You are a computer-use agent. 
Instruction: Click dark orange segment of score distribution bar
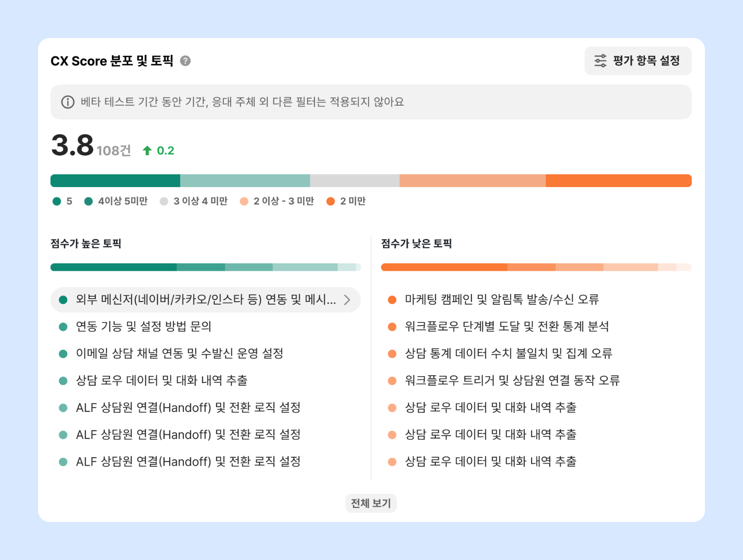(x=618, y=181)
